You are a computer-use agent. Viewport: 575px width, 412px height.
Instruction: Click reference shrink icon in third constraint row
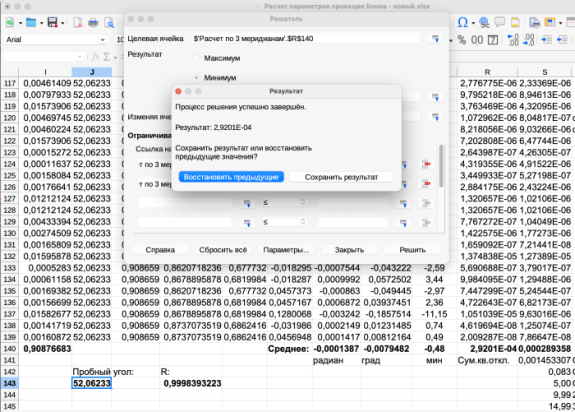(247, 203)
